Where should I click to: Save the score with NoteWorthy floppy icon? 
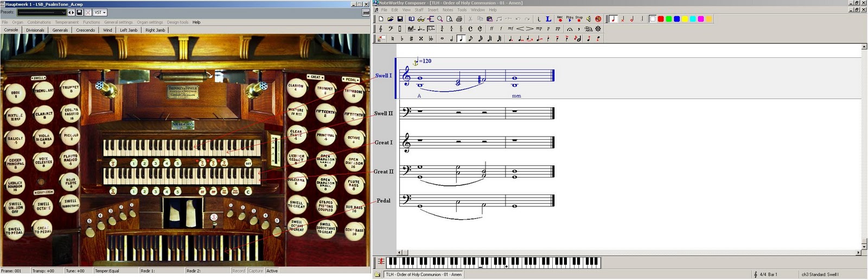pos(400,19)
